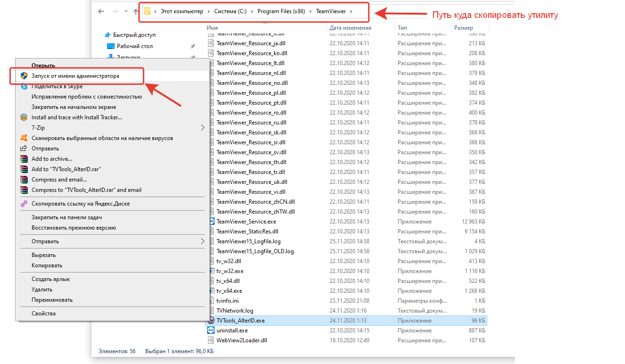Click the tvinfo.ini settings file icon
The image size is (625, 364).
pos(211,301)
